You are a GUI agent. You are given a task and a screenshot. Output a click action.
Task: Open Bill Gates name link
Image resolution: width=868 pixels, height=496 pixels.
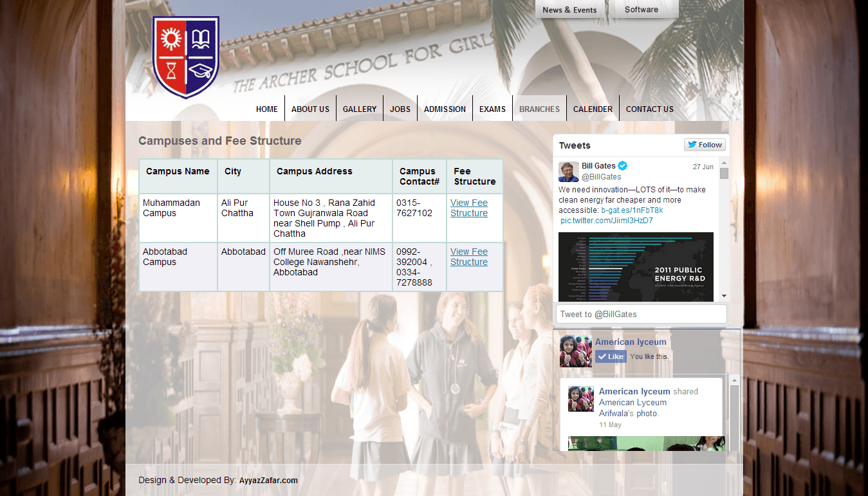pyautogui.click(x=598, y=166)
